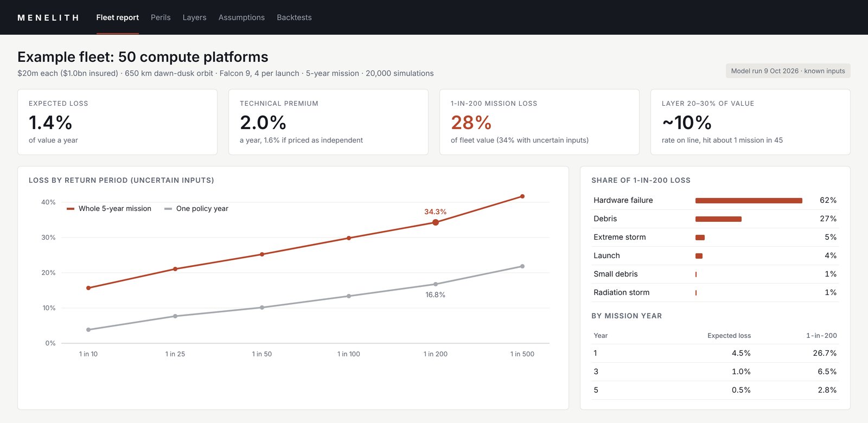Viewport: 868px width, 423px height.
Task: Click the MENELITH logo
Action: pos(48,17)
